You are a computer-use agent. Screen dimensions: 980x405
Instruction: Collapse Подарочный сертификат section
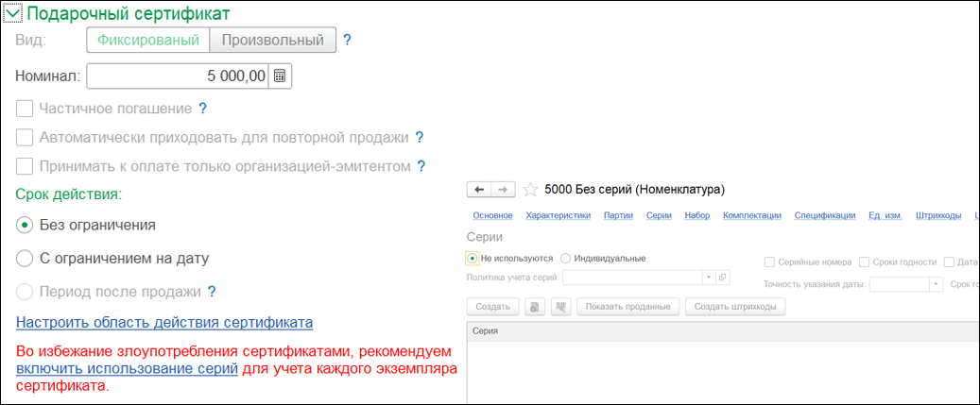click(x=12, y=12)
